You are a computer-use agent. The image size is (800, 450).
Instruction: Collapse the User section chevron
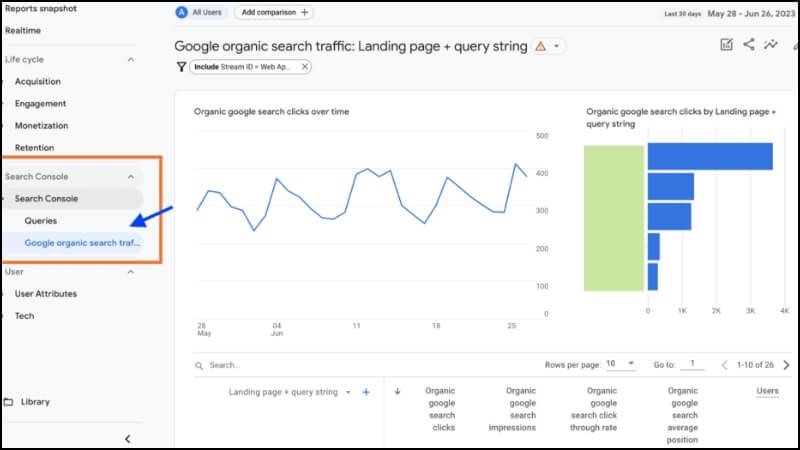pos(131,272)
